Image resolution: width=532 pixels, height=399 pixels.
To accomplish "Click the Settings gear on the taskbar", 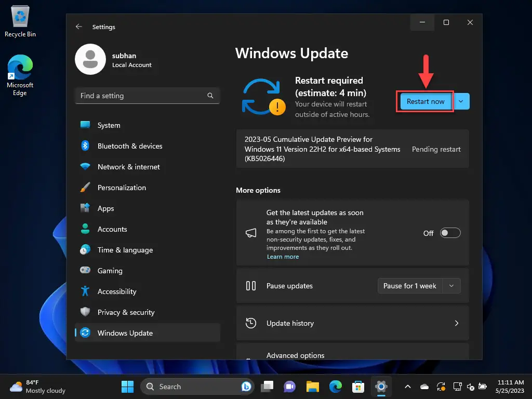I will 381,387.
